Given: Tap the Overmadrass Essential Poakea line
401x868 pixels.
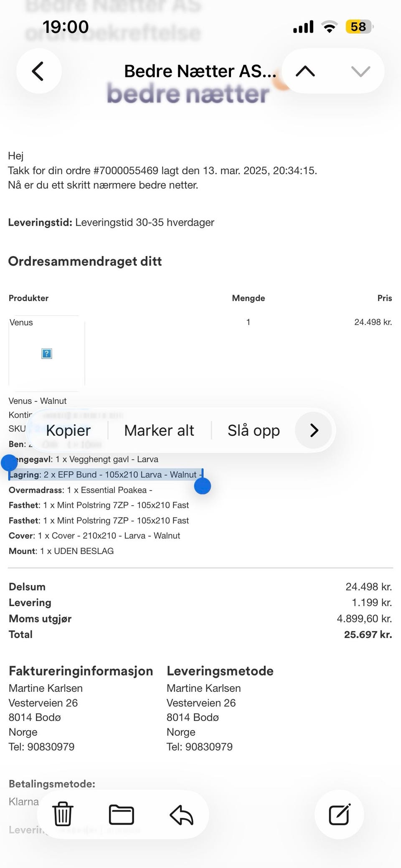Looking at the screenshot, I should 81,490.
